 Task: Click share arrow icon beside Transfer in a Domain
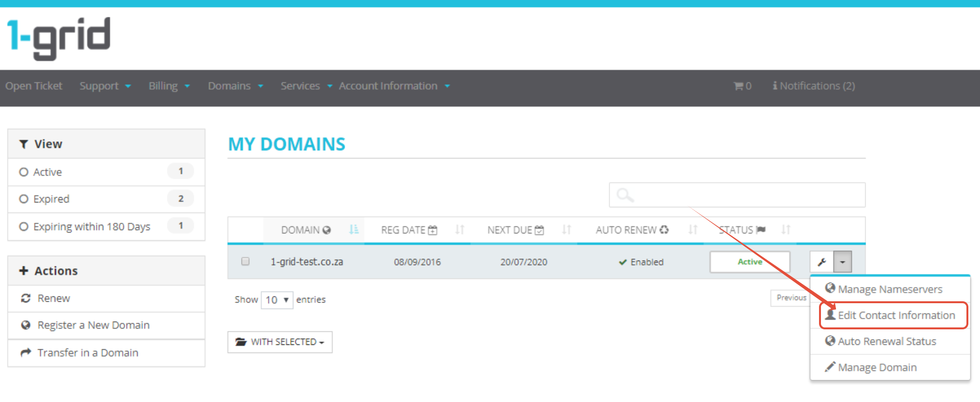tap(26, 353)
